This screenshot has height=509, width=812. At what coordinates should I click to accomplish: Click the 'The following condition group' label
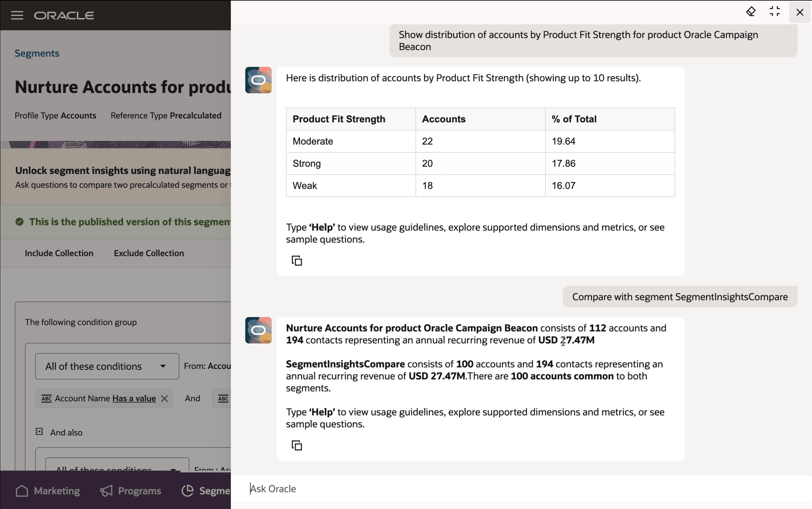coord(81,322)
